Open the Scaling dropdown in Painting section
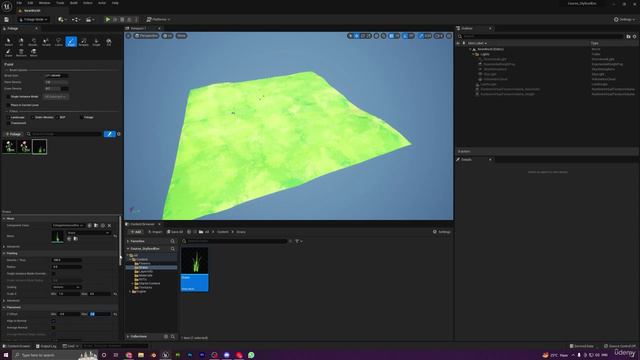The image size is (640, 360). coord(67,287)
